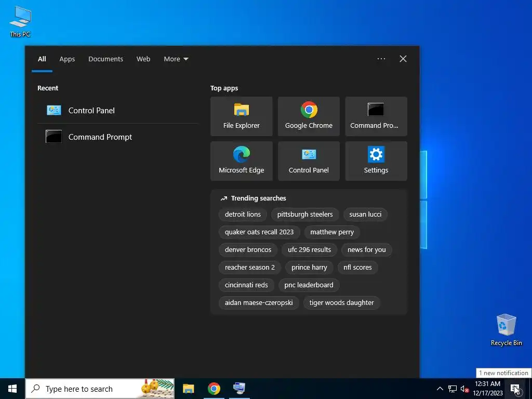Search trending pnc leaderboard
Image resolution: width=532 pixels, height=399 pixels.
click(309, 285)
